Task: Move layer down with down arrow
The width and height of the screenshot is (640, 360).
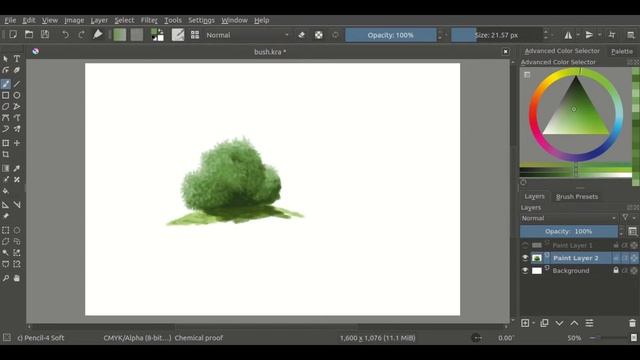Action: pos(559,323)
